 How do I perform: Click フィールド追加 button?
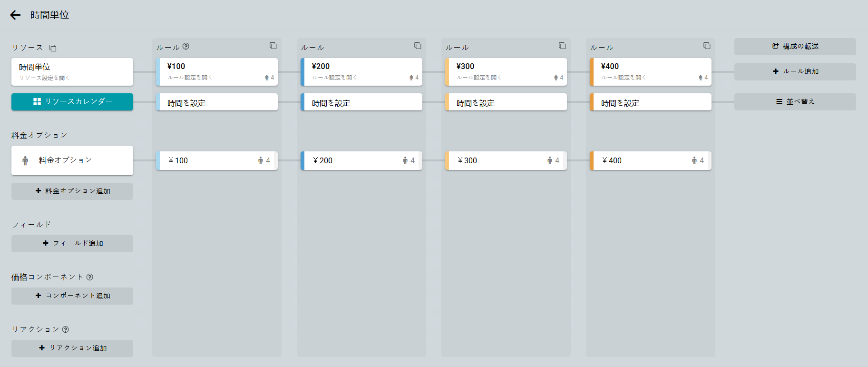(x=72, y=244)
